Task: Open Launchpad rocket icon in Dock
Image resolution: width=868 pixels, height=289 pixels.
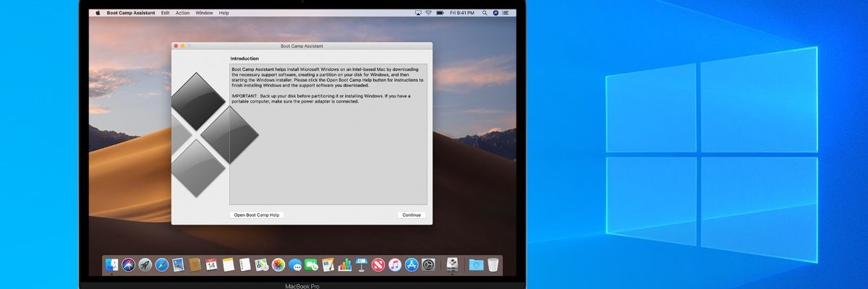Action: tap(145, 265)
